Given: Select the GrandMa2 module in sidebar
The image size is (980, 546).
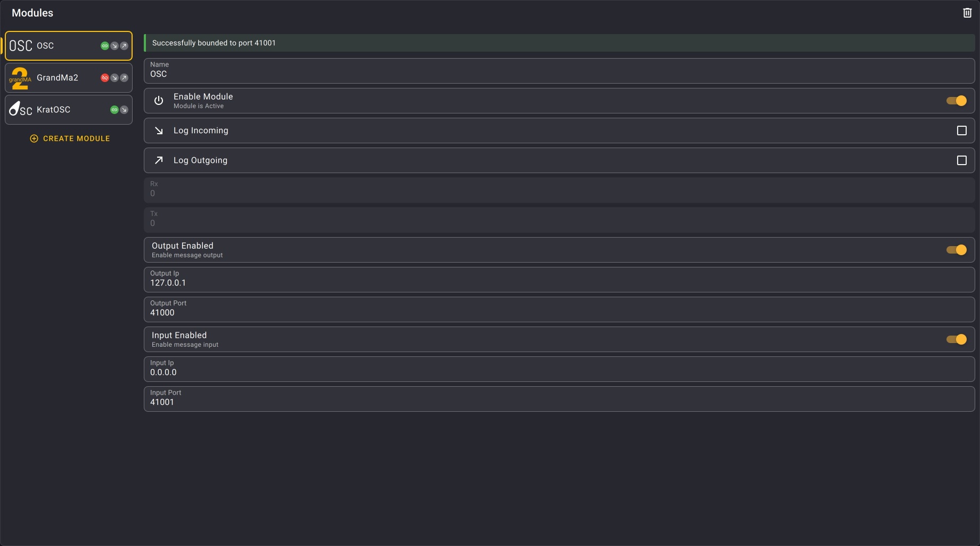Looking at the screenshot, I should coord(58,78).
